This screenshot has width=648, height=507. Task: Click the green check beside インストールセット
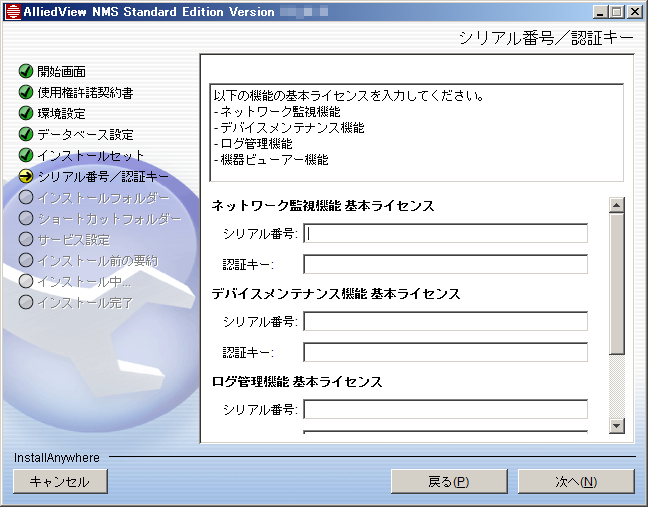(26, 155)
